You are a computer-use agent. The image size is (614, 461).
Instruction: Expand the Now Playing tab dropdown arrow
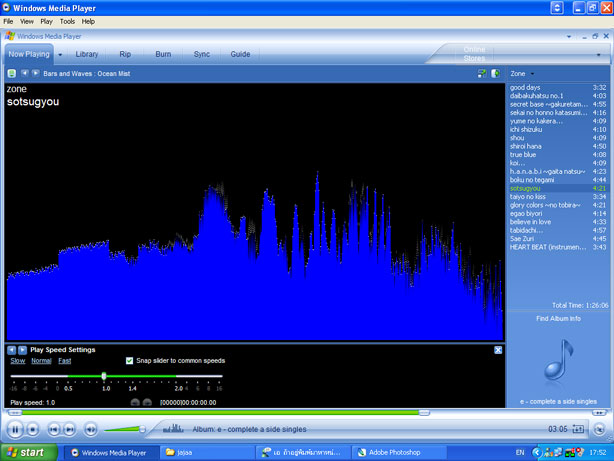click(x=60, y=55)
